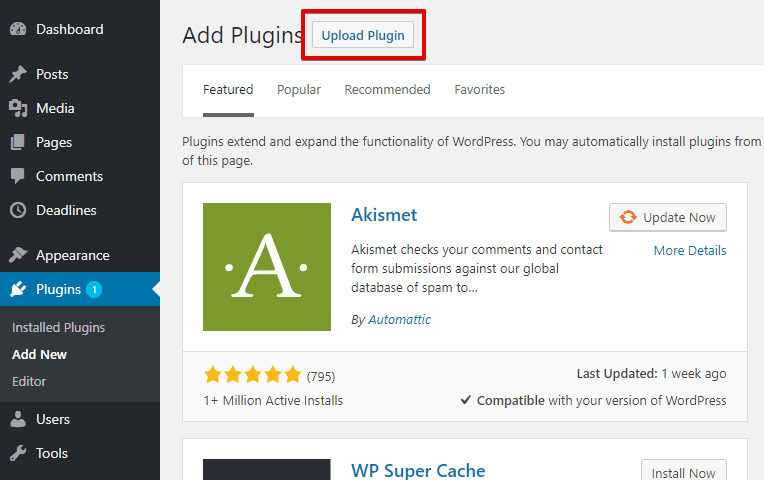Click the Akismet plugin thumbnail
This screenshot has width=764, height=480.
tap(267, 267)
